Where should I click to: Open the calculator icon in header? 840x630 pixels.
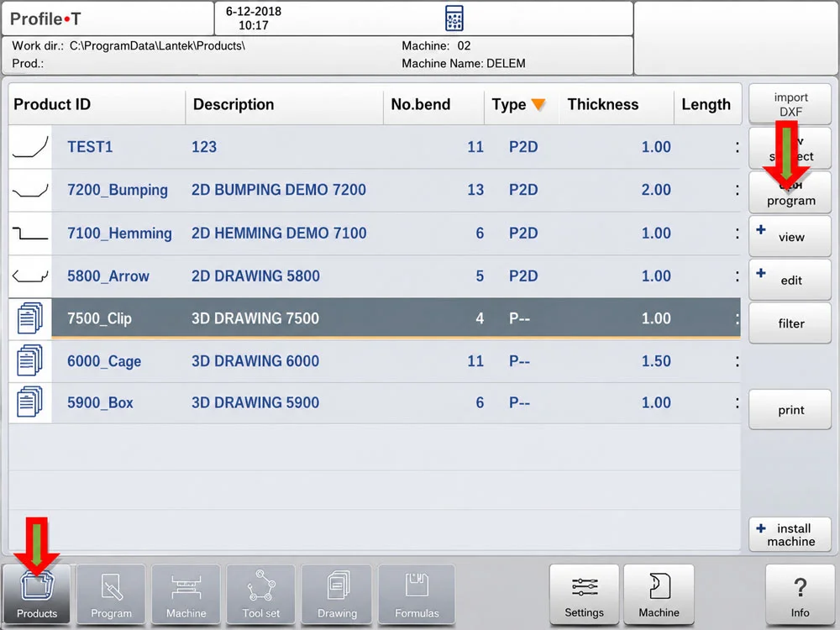[454, 18]
